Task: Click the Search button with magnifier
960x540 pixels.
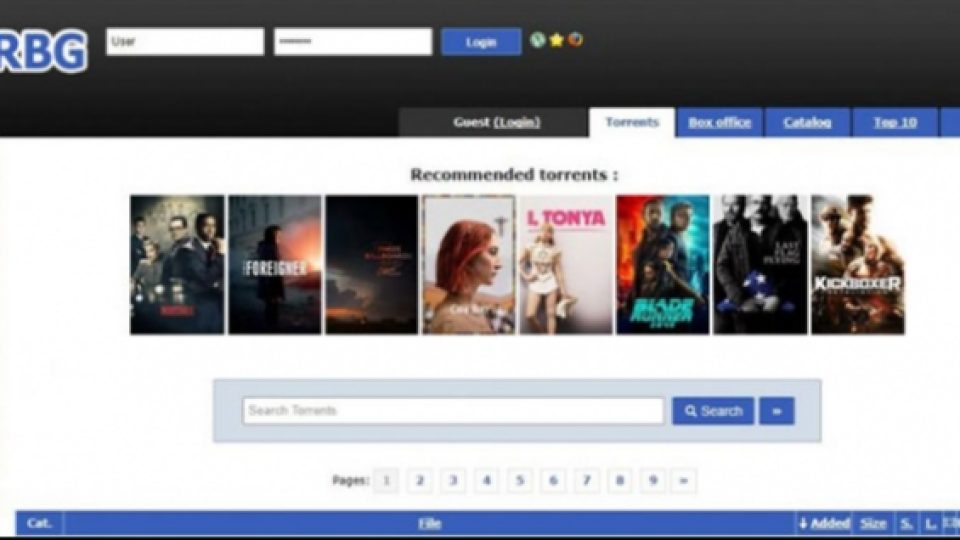Action: coord(713,411)
